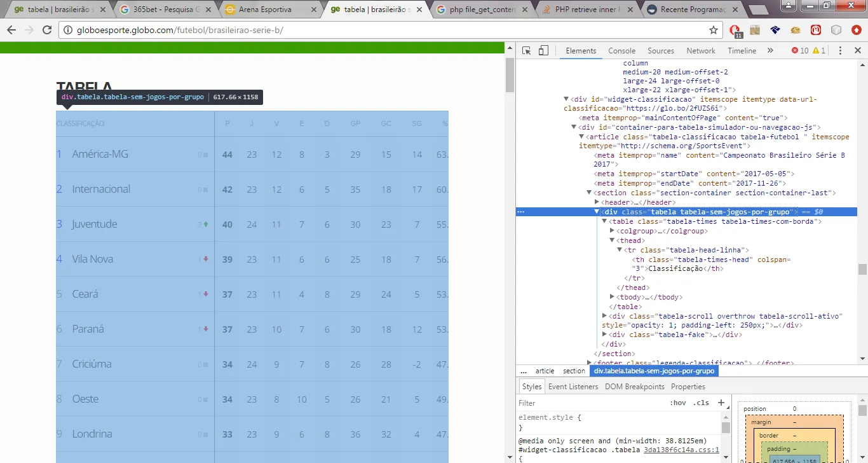Activate the inspect element picker in DevTools
The image size is (868, 463).
[x=527, y=51]
